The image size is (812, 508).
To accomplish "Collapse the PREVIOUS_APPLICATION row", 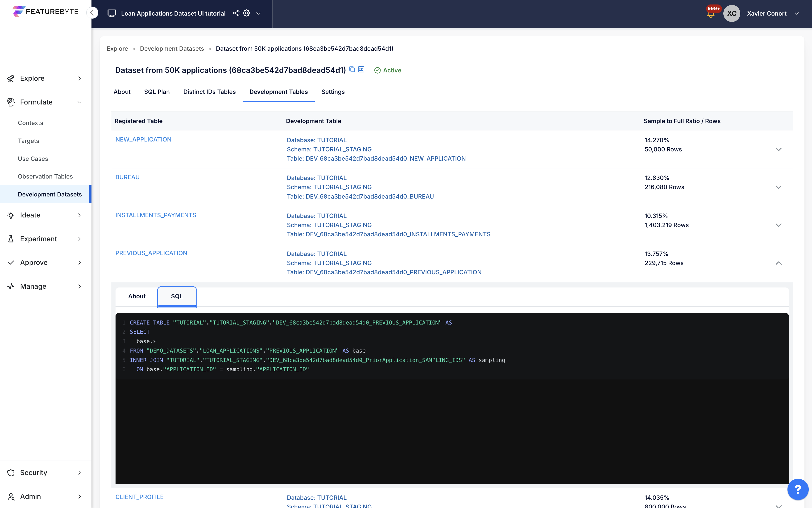I will [779, 263].
